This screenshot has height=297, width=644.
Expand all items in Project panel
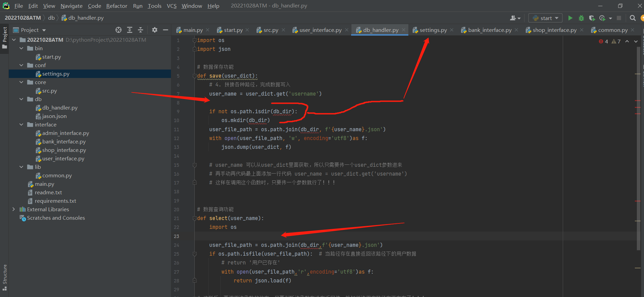(x=130, y=30)
